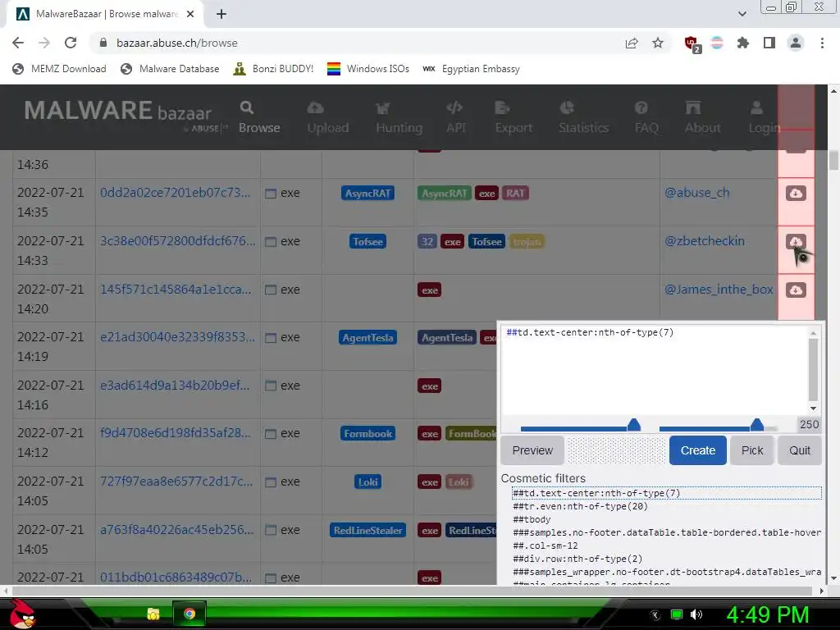Viewport: 840px width, 630px height.
Task: Open the Browse navigation item
Action: coord(259,117)
